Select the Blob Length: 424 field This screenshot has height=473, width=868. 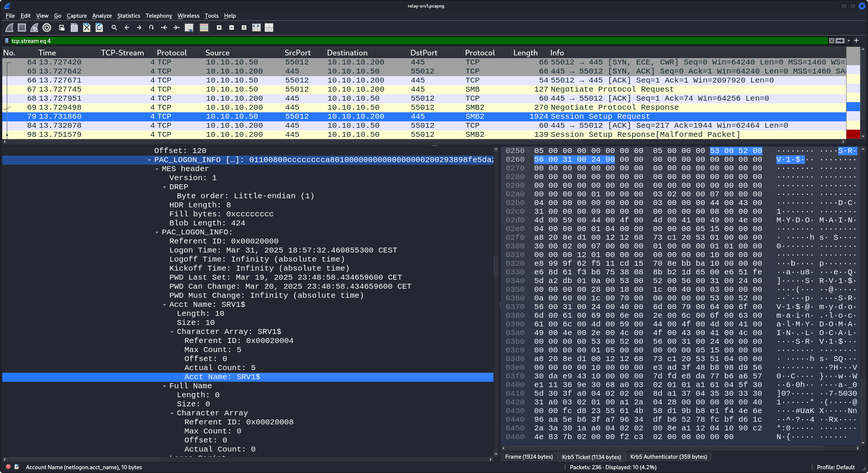coord(207,223)
